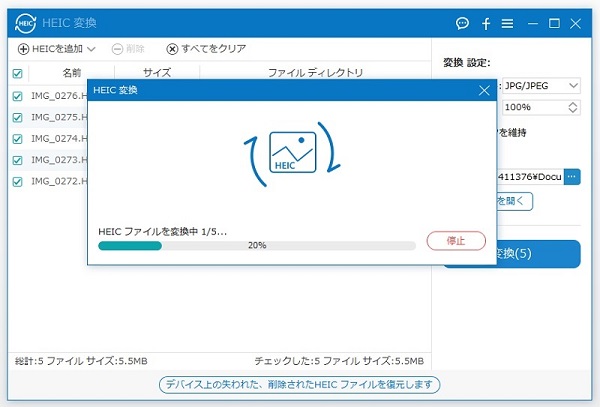Sort by the サイズ column header
This screenshot has width=600, height=407.
pos(157,72)
